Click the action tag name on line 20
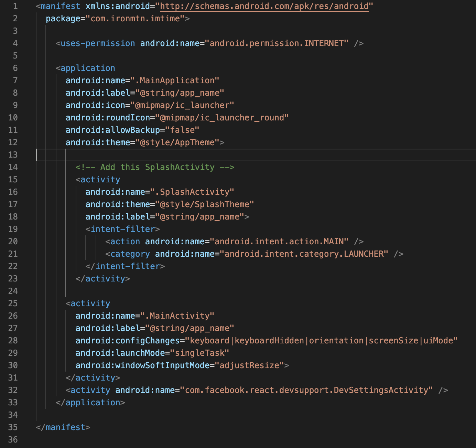 (x=125, y=242)
